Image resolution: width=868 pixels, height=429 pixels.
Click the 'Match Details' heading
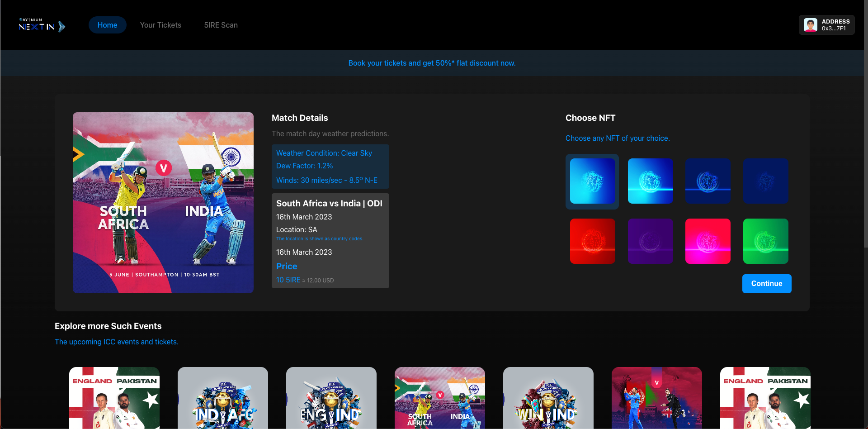coord(300,118)
